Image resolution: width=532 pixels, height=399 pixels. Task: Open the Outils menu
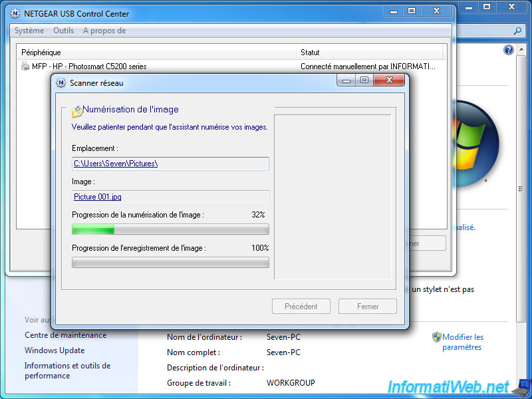(x=63, y=31)
